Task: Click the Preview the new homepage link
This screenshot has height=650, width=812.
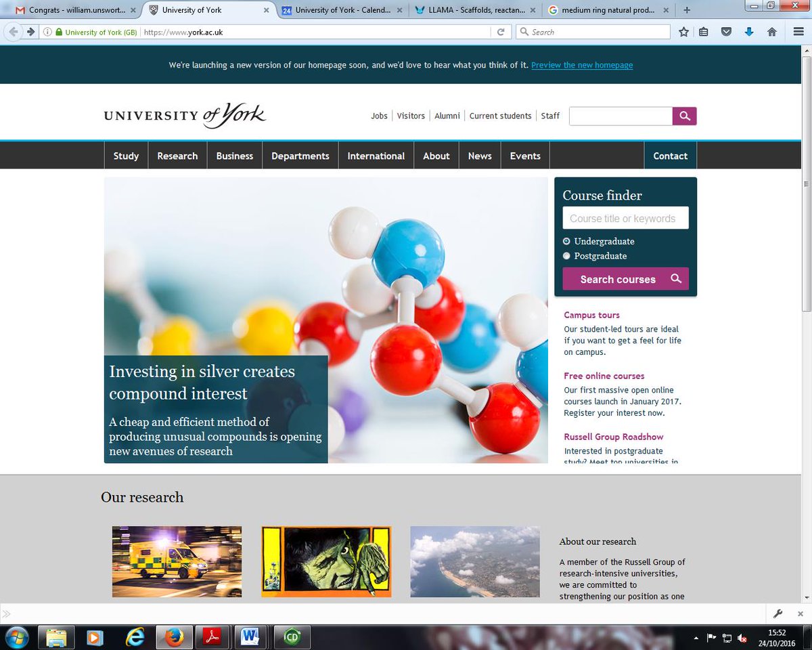Action: [x=582, y=65]
